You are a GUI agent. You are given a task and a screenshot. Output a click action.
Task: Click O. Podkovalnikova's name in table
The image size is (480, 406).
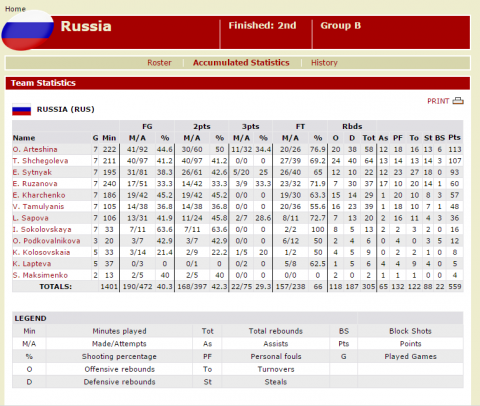point(46,241)
